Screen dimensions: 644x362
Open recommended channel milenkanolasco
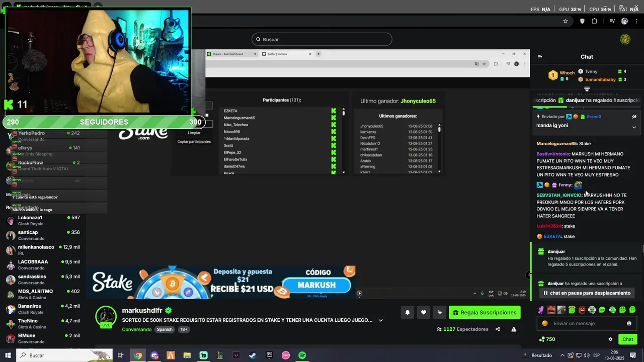[x=43, y=250]
